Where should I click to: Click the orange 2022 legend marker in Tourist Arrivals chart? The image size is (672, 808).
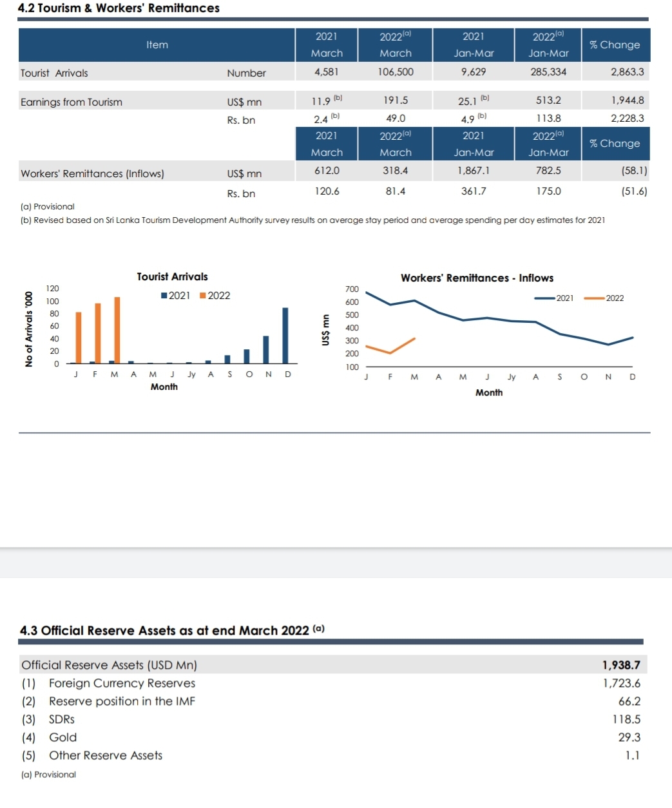point(203,296)
